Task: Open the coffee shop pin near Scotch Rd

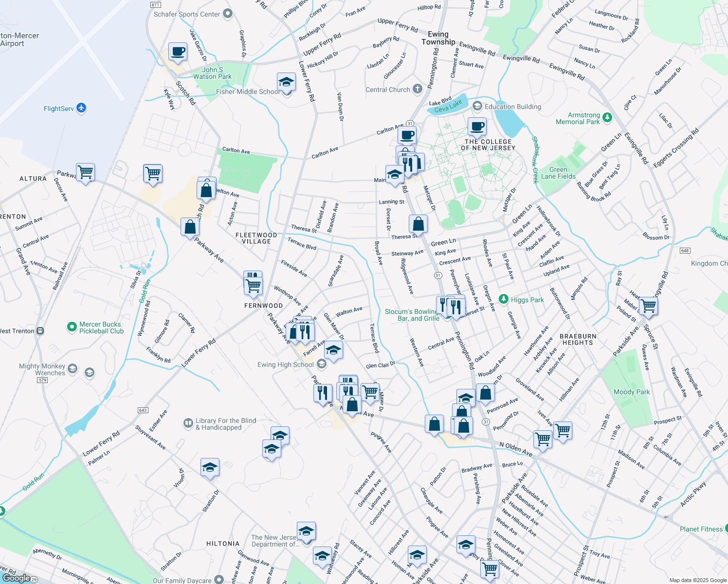Action: 178,52
